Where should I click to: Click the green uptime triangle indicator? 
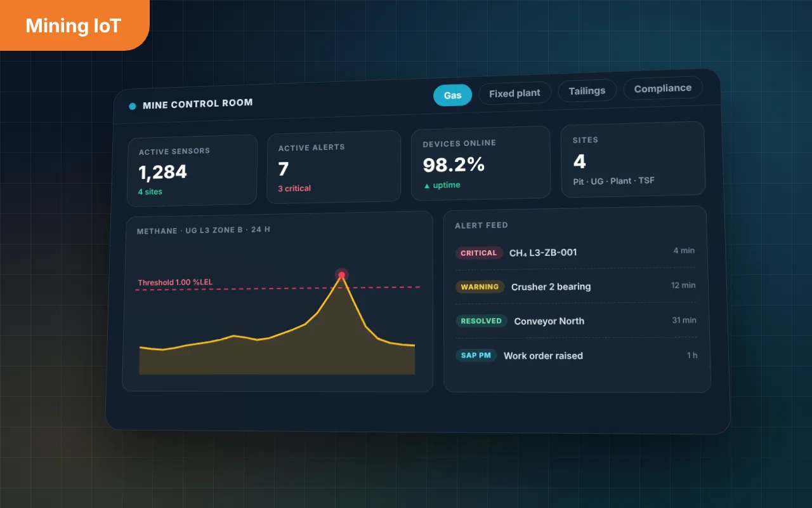[427, 185]
